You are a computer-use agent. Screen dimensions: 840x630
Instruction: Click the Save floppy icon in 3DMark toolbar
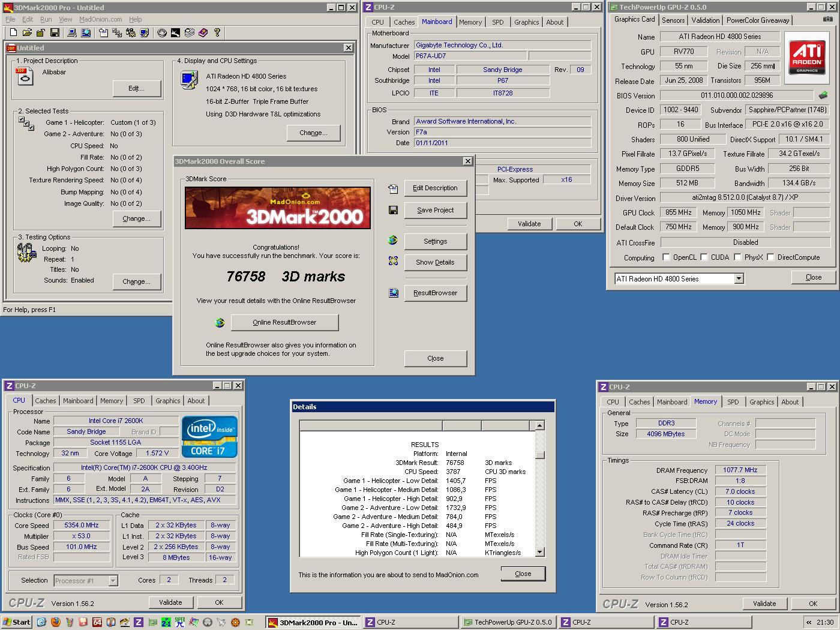coord(55,32)
